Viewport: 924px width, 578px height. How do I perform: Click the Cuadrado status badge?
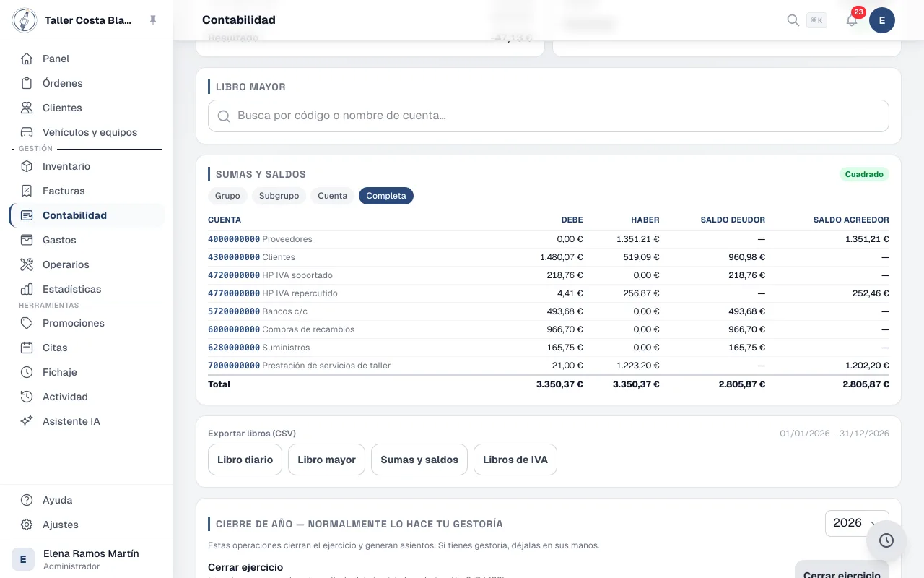(864, 174)
